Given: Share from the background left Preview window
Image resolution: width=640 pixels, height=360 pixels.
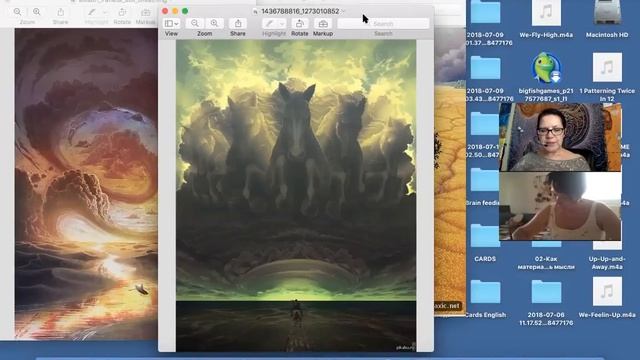Looking at the screenshot, I should [60, 12].
